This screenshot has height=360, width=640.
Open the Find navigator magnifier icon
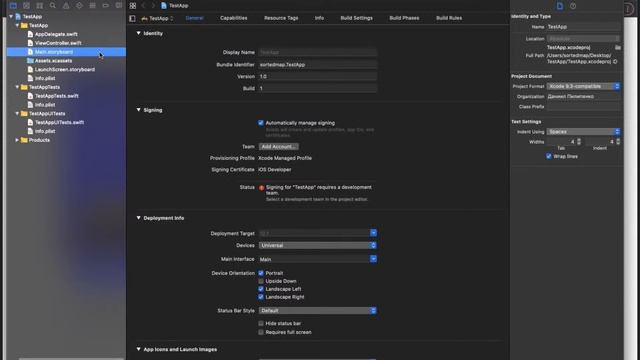(53, 6)
